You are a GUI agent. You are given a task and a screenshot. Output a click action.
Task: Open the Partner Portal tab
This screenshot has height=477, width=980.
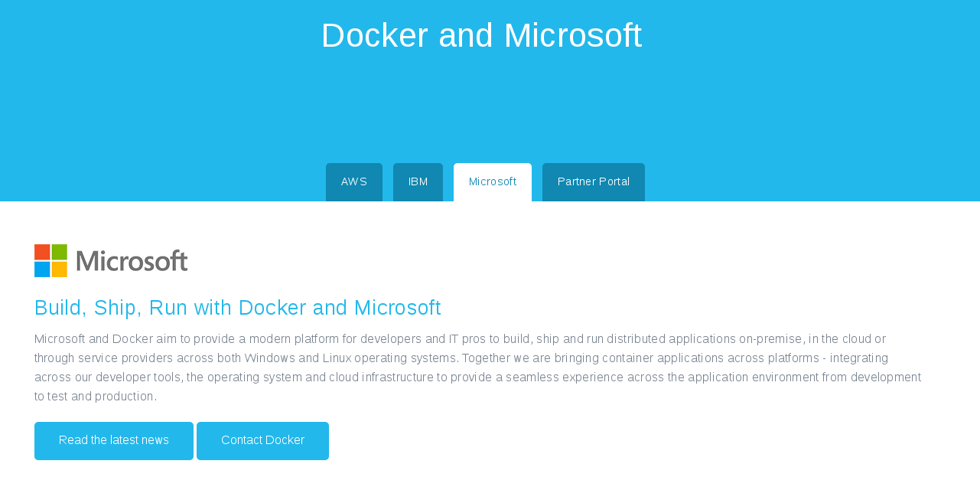(x=594, y=182)
